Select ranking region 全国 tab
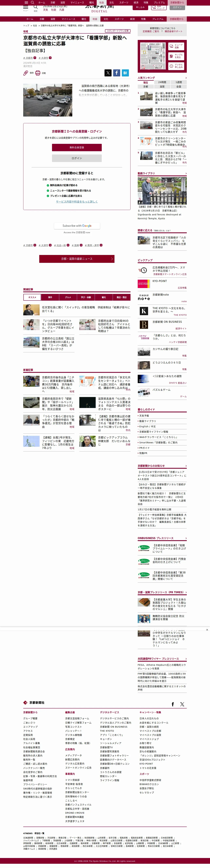The image size is (210, 868). click(x=179, y=87)
